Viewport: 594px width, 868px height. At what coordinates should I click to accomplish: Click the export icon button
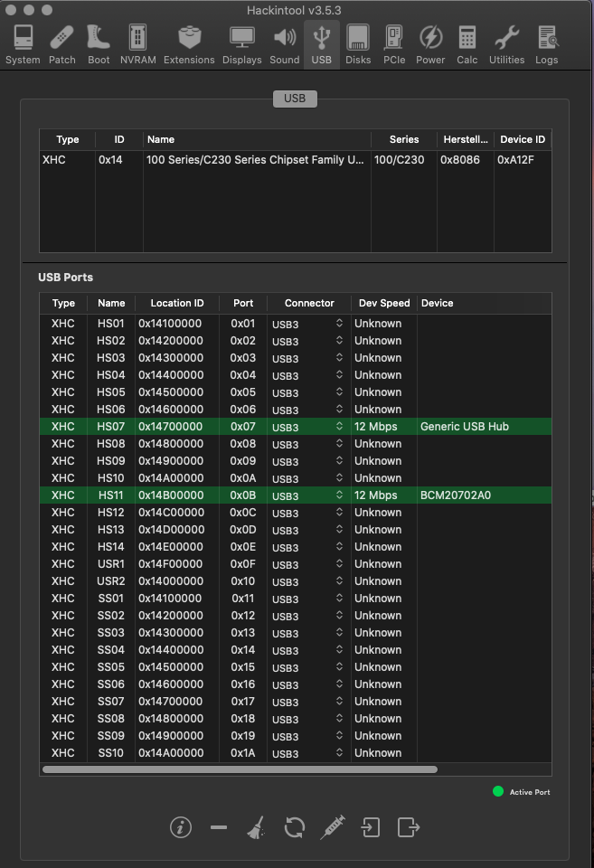coord(409,827)
